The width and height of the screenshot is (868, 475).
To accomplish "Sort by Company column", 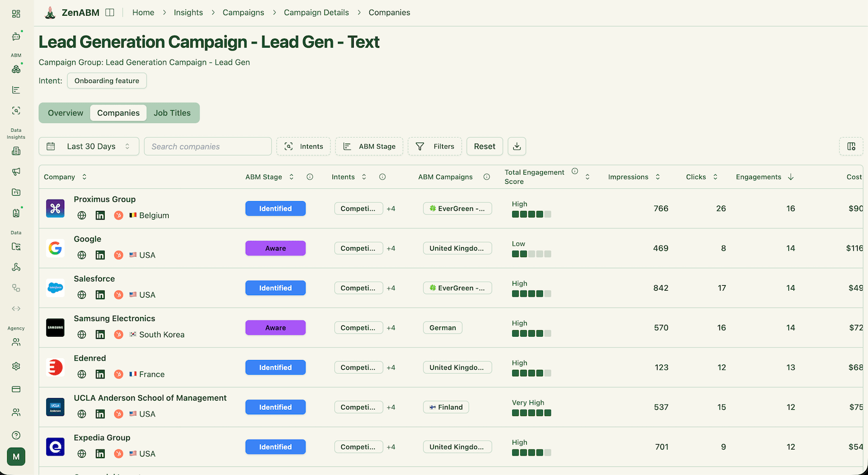I will tap(65, 177).
